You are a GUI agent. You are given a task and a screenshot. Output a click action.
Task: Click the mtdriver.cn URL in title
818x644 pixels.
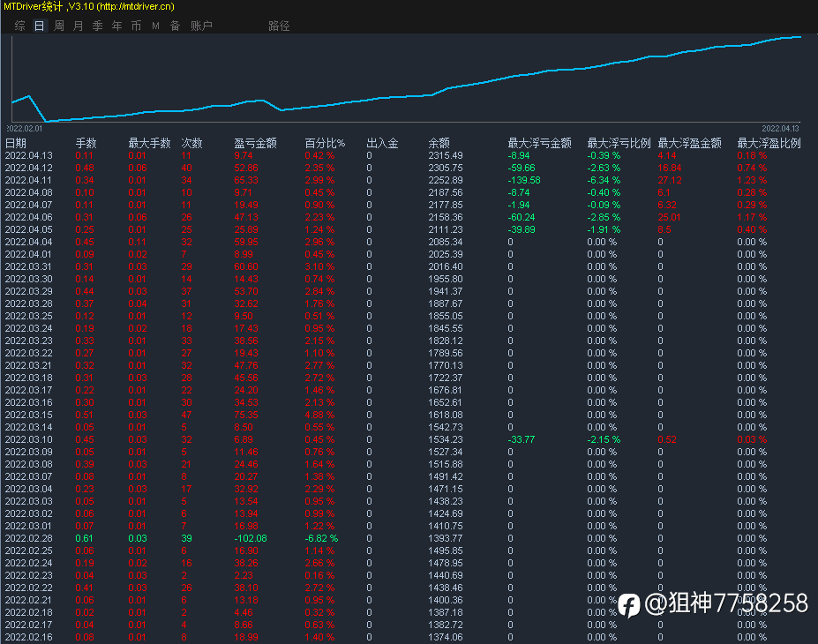pos(135,6)
